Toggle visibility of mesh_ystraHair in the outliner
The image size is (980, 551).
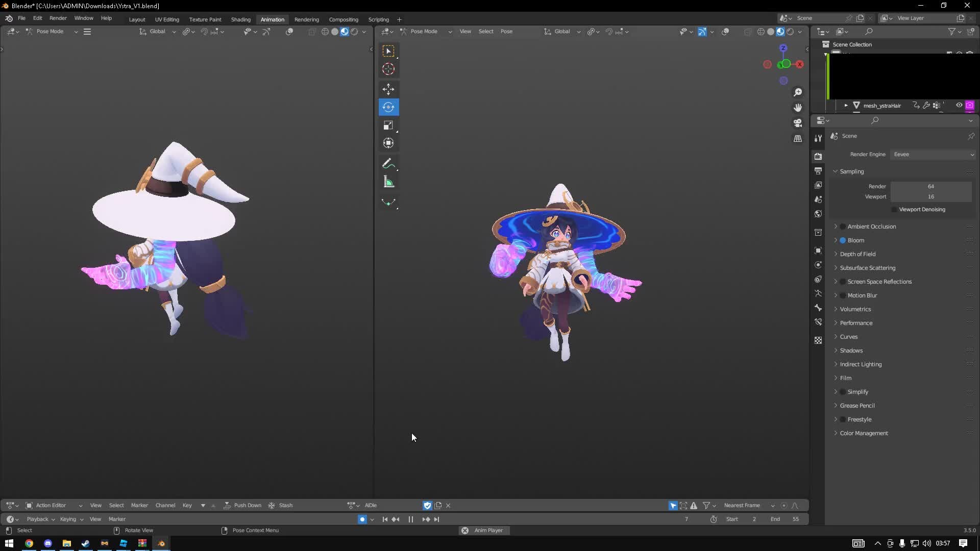(x=960, y=105)
